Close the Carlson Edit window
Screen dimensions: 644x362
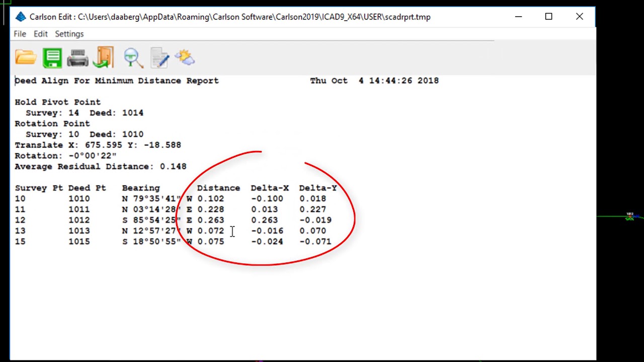pyautogui.click(x=580, y=17)
